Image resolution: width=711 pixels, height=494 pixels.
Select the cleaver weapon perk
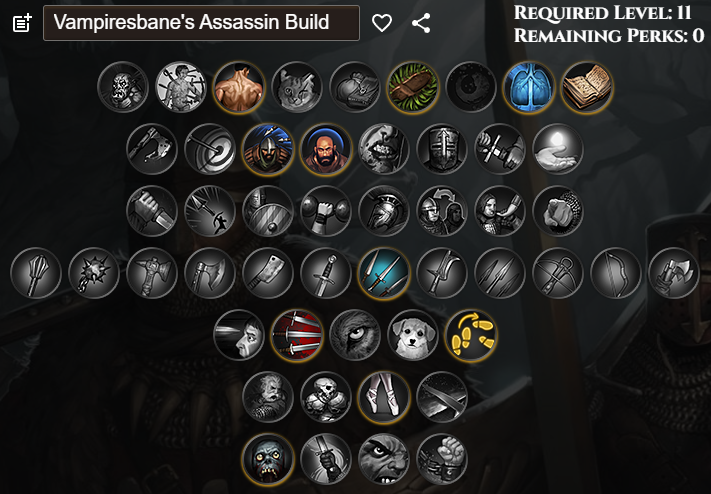268,273
